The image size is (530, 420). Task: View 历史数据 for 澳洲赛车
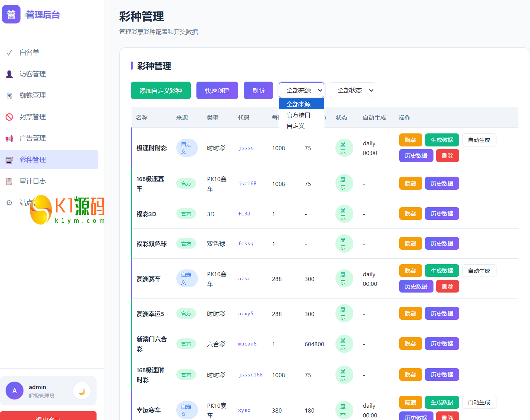click(416, 286)
